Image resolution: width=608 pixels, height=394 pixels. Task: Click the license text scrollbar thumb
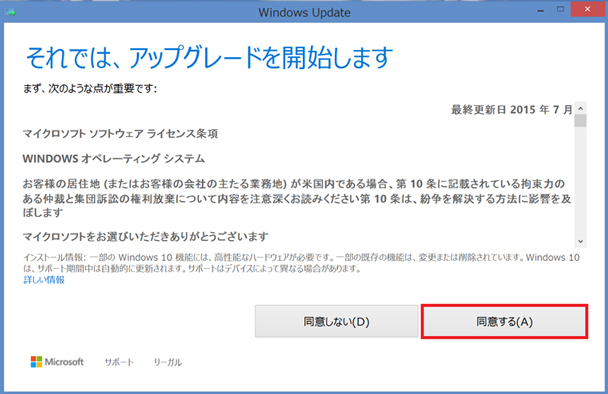pos(580,121)
